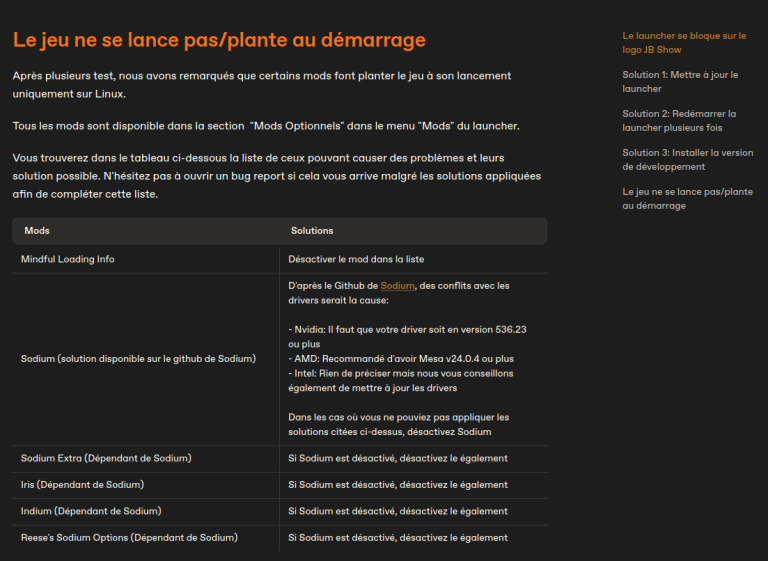
Task: Jump to 'Solution 2: Redémarrer la launcher plusieurs fois'
Action: tap(679, 121)
